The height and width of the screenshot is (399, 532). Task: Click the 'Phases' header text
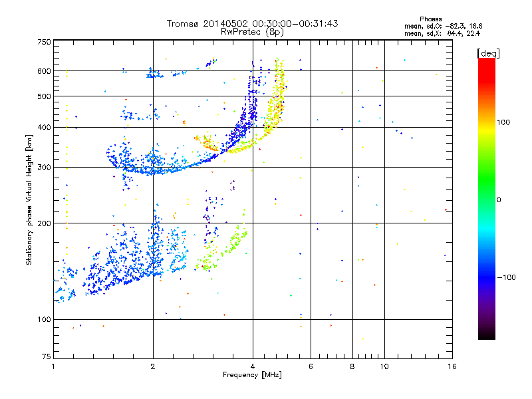(x=430, y=19)
